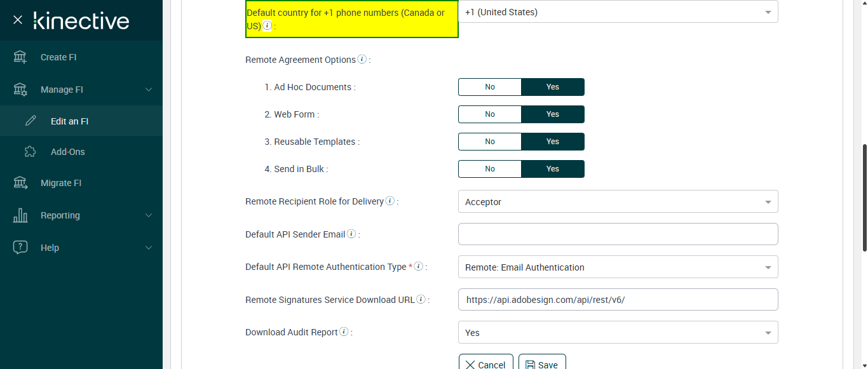This screenshot has width=868, height=369.
Task: Click the Reporting bar chart icon
Action: pyautogui.click(x=20, y=215)
